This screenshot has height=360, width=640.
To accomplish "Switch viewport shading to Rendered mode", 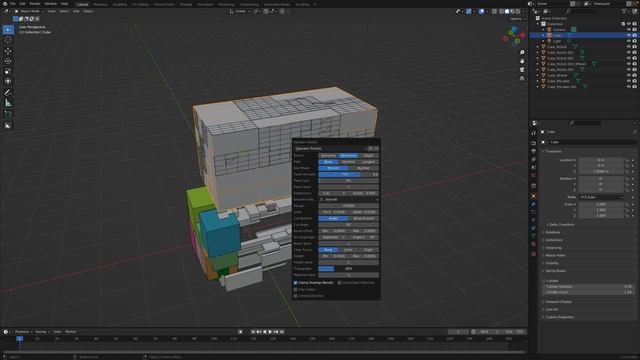I will tap(518, 11).
